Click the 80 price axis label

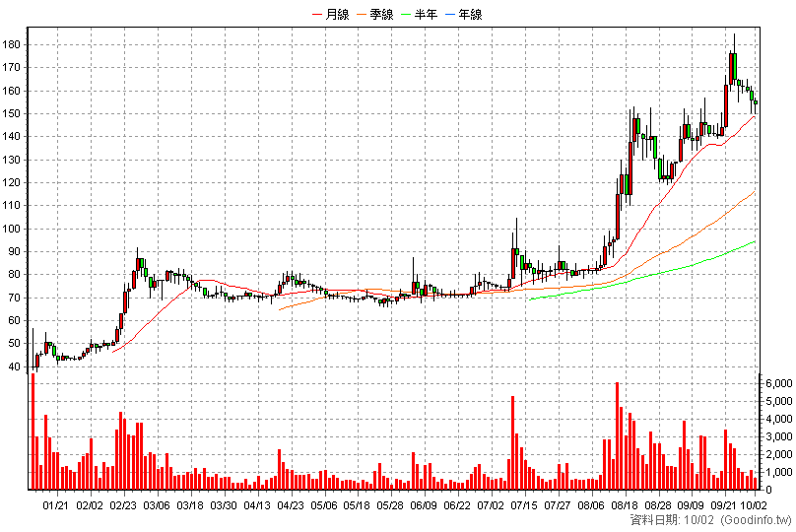coord(14,275)
